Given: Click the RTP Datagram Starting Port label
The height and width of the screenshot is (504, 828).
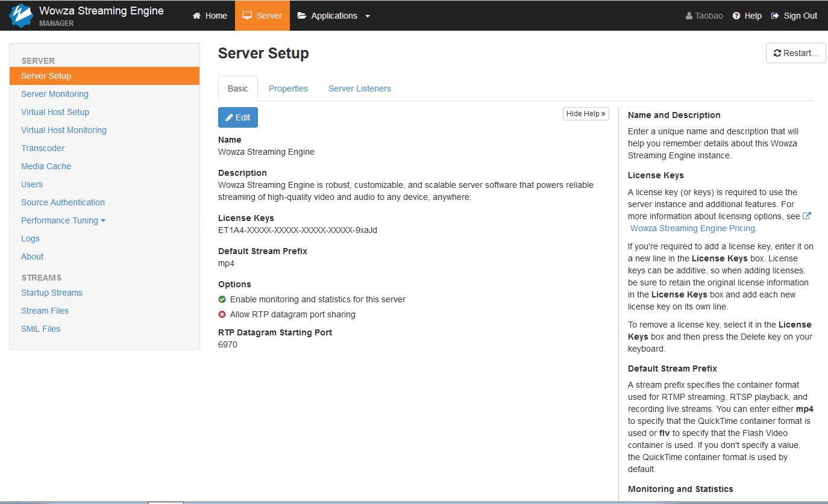Looking at the screenshot, I should [x=275, y=332].
